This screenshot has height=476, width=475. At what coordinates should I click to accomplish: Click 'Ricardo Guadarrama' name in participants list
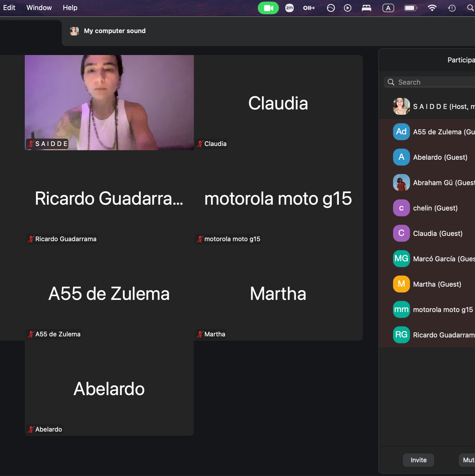444,335
